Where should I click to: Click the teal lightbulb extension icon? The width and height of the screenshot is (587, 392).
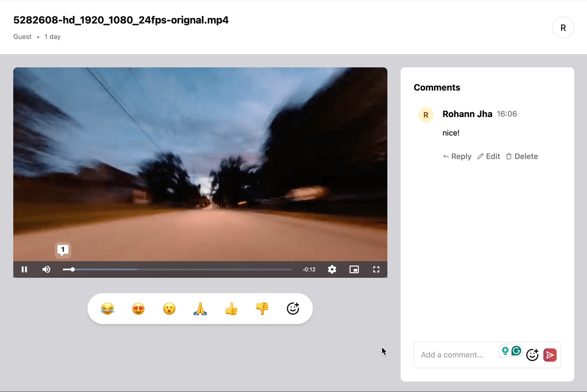coord(505,351)
